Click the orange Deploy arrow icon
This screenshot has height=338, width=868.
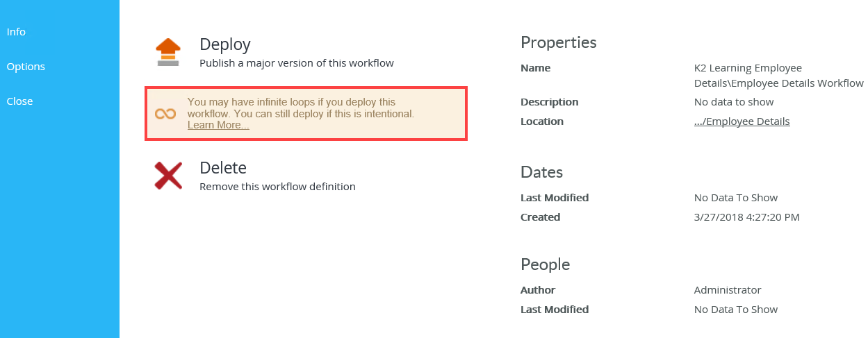tap(167, 53)
